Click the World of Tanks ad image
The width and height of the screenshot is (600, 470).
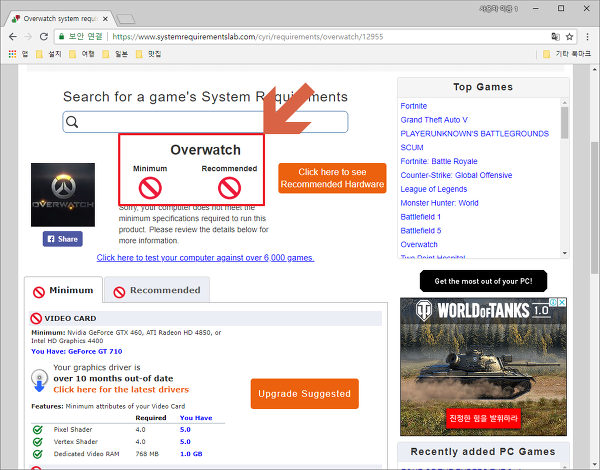(x=483, y=367)
